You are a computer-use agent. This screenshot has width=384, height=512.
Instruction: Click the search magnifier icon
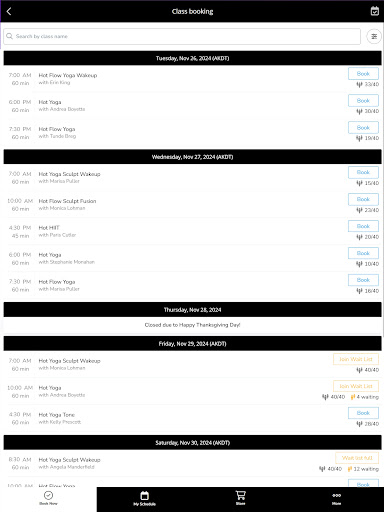click(x=9, y=36)
